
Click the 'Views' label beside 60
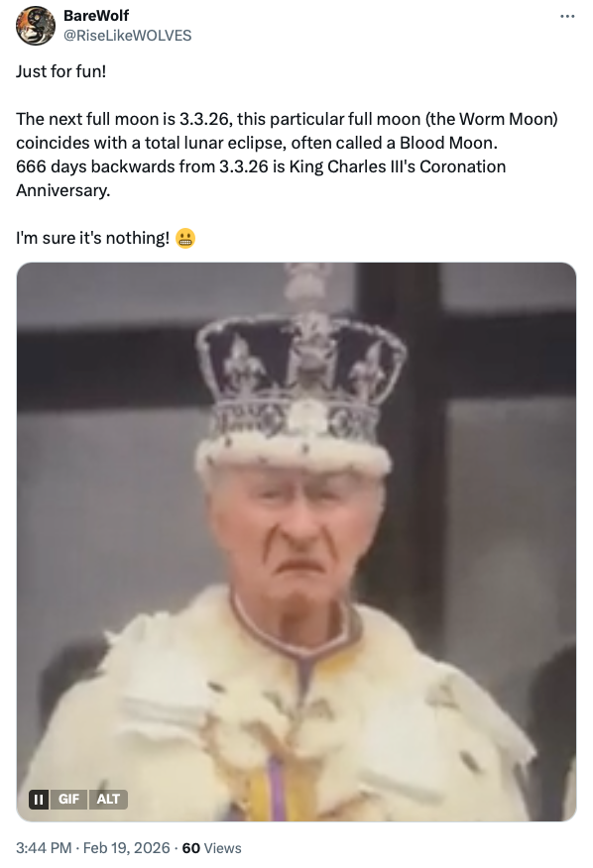point(223,847)
